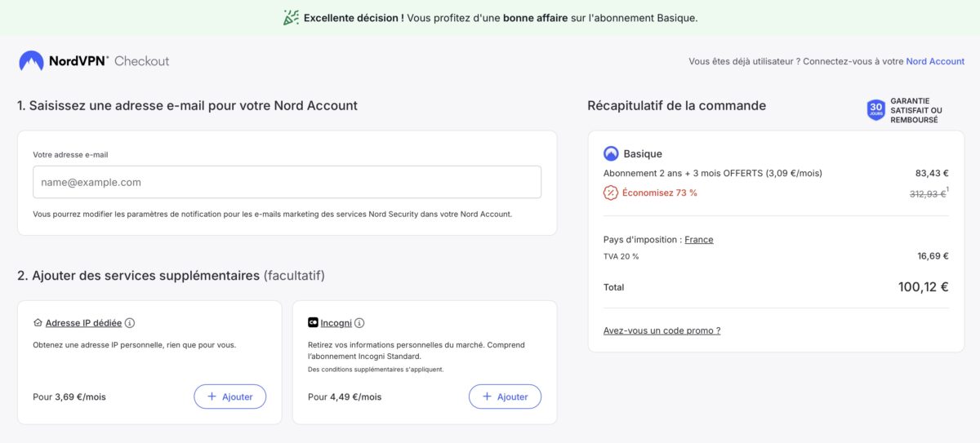
Task: Click the Incogni logo icon
Action: tap(313, 323)
